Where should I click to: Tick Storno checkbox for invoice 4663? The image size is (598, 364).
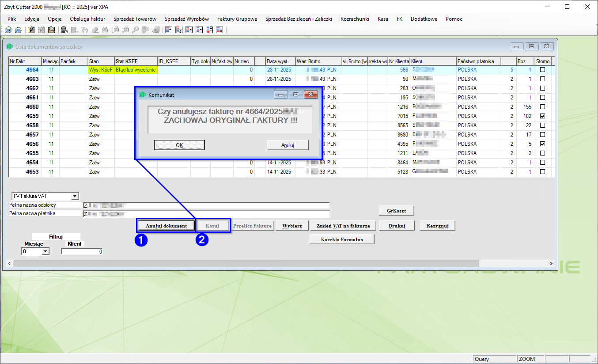click(x=543, y=79)
